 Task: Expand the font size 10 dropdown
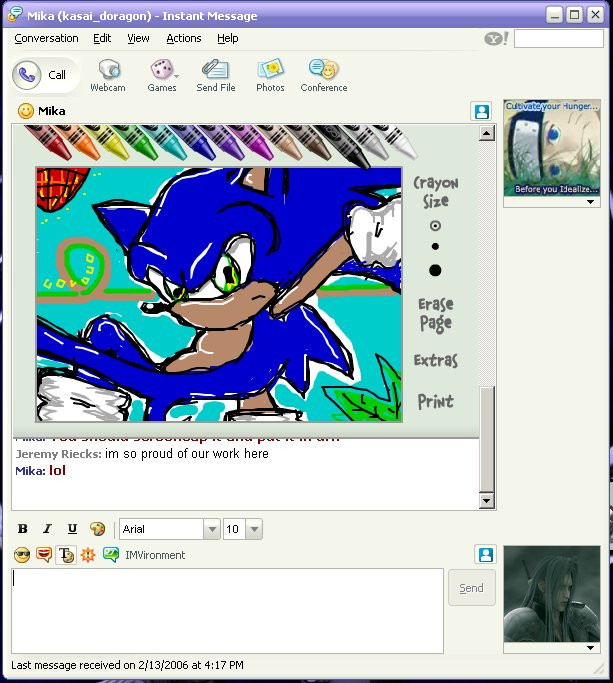click(254, 529)
